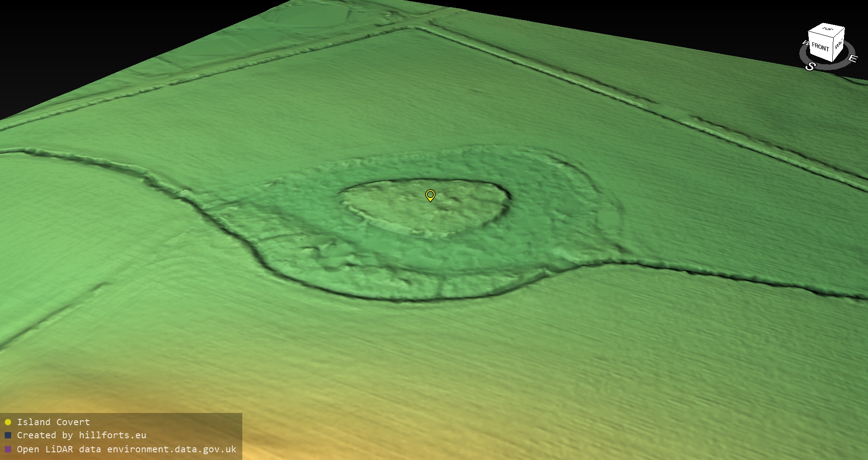This screenshot has height=460, width=868.
Task: Rotate view using the E compass letter
Action: [852, 58]
